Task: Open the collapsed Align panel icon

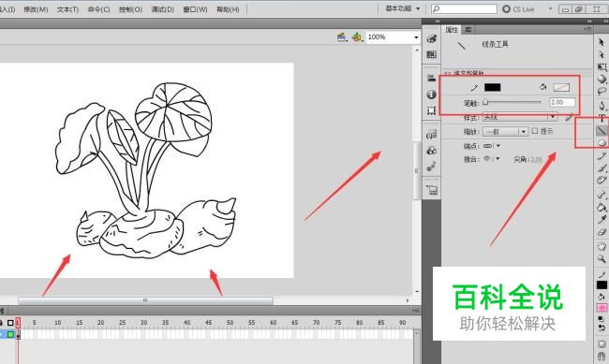Action: pos(432,78)
